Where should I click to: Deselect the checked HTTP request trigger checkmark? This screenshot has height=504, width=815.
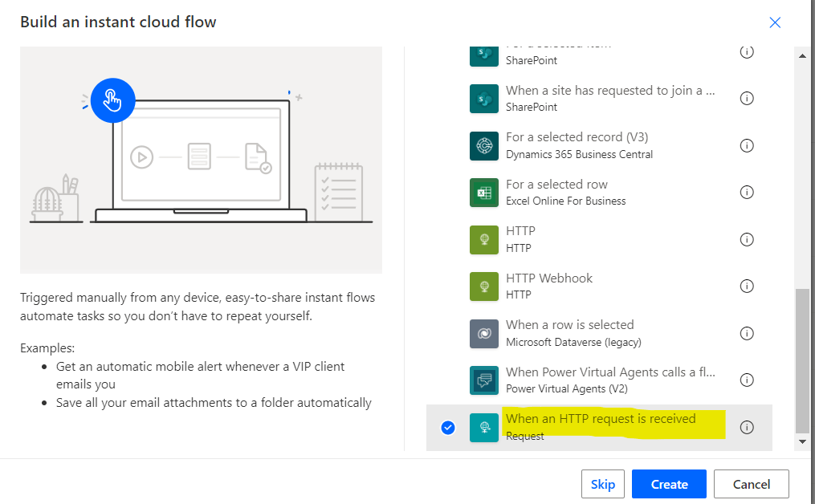pyautogui.click(x=447, y=428)
